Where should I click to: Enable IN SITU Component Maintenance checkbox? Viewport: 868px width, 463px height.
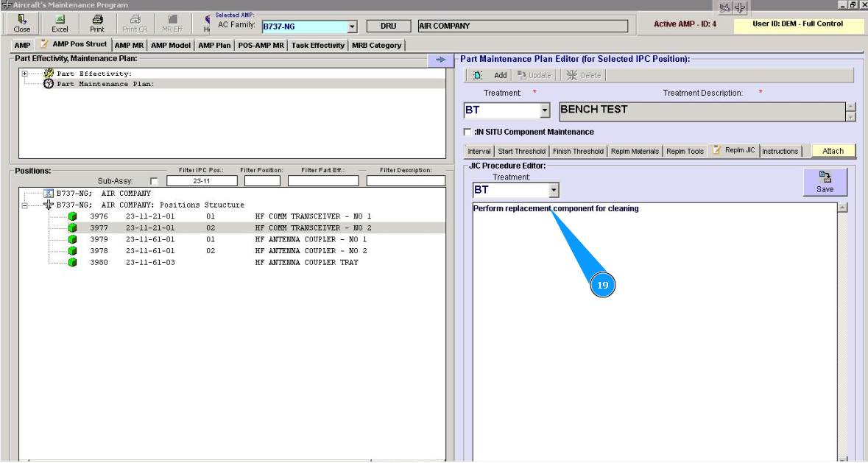tap(467, 132)
